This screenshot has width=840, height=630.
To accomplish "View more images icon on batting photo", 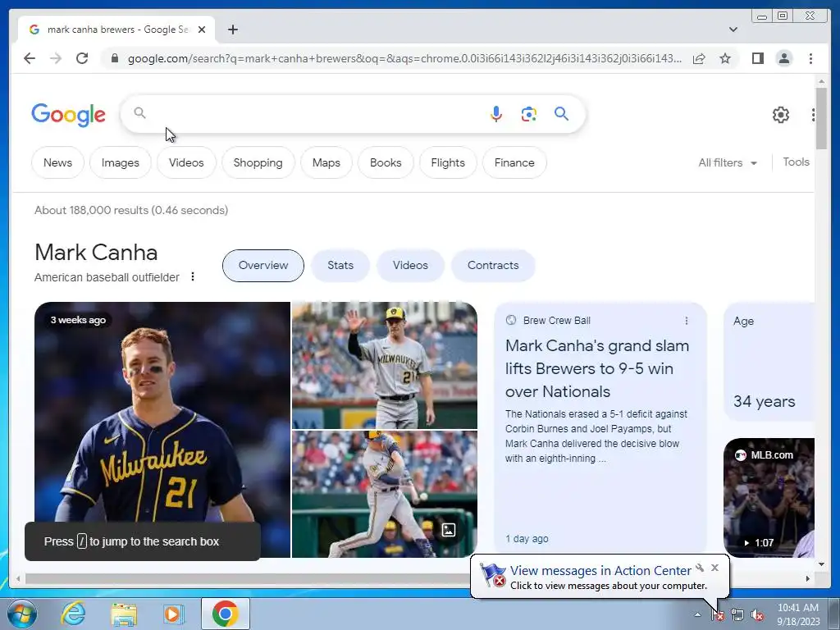I will coord(449,530).
